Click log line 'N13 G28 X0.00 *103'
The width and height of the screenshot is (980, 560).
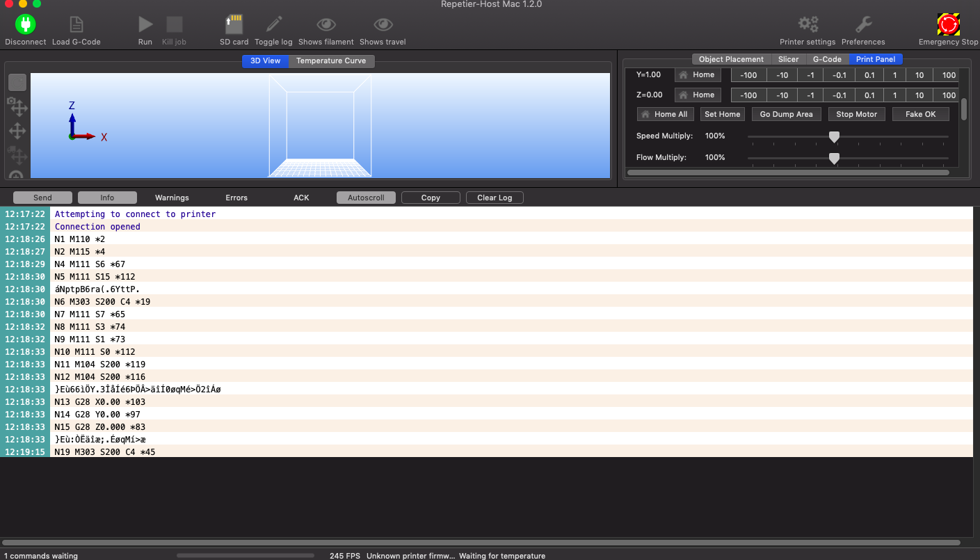tap(100, 402)
